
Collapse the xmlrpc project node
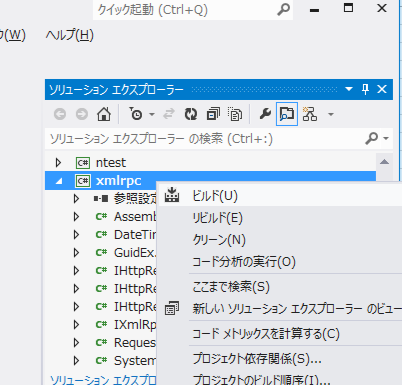pos(59,181)
